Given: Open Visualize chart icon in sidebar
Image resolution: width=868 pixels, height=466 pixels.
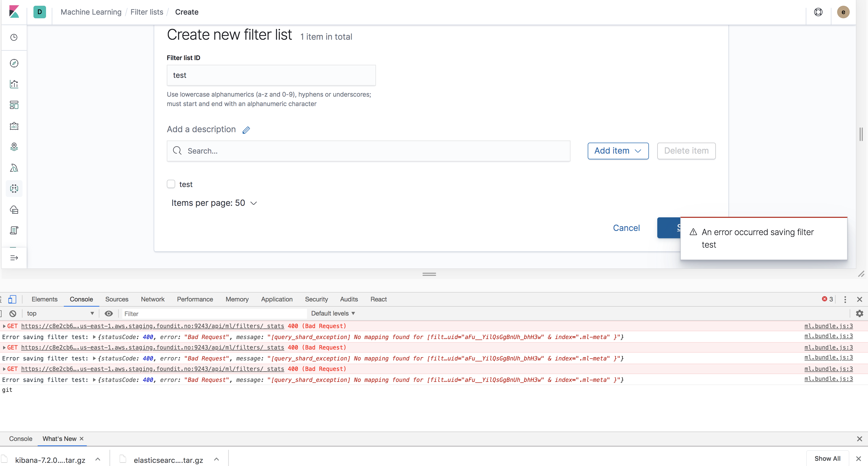Looking at the screenshot, I should click(14, 84).
